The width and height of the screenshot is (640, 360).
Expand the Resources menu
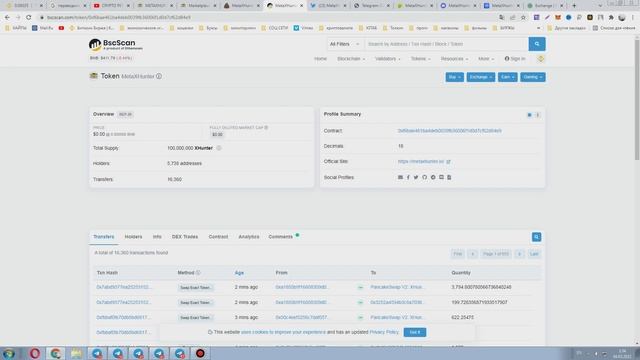click(x=454, y=59)
